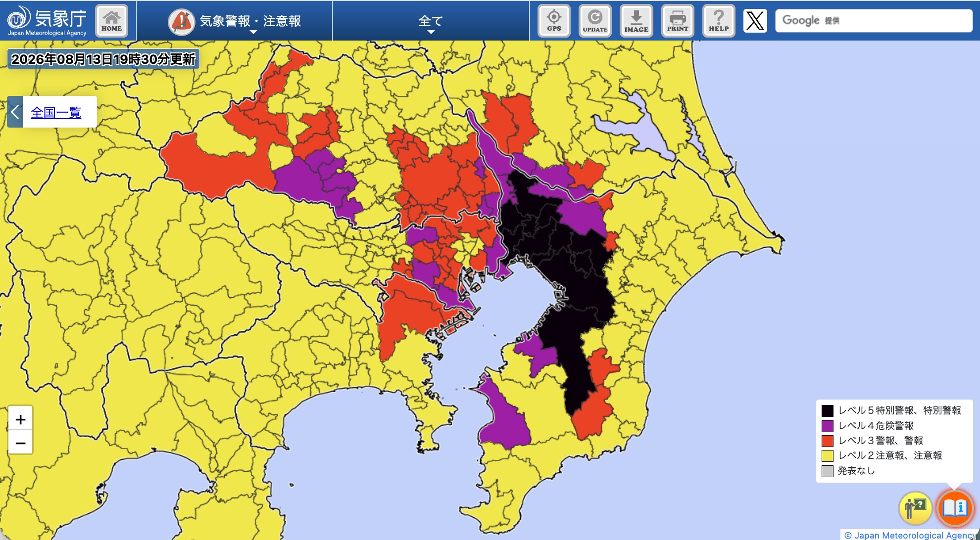Open the X social media icon
Screen dimensions: 980x540
pyautogui.click(x=755, y=21)
